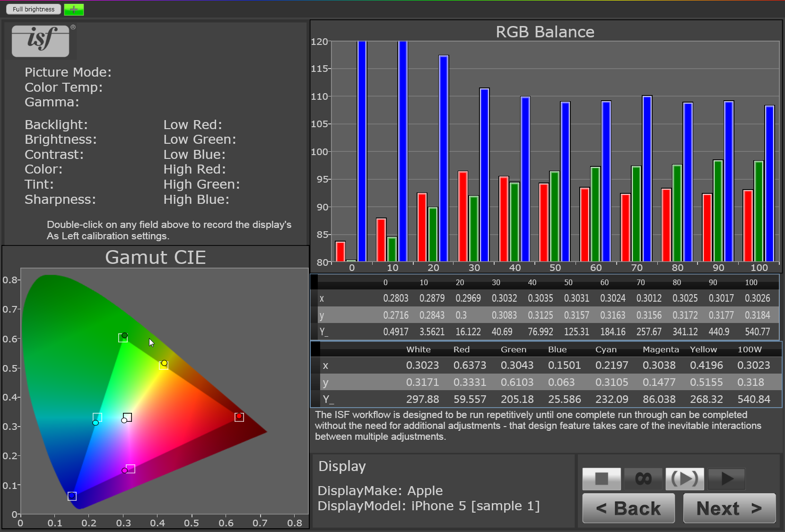Select the Backlight setting field
This screenshot has width=785, height=532.
pos(56,125)
